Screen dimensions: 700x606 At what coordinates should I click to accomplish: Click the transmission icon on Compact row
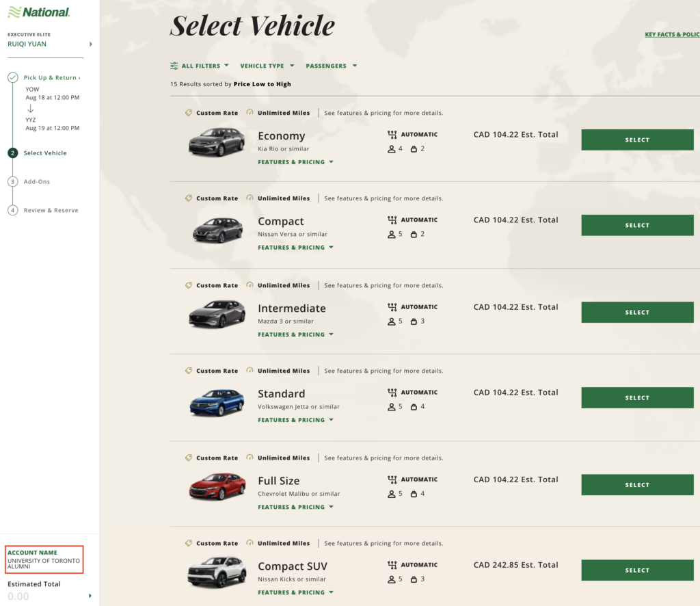pyautogui.click(x=392, y=220)
